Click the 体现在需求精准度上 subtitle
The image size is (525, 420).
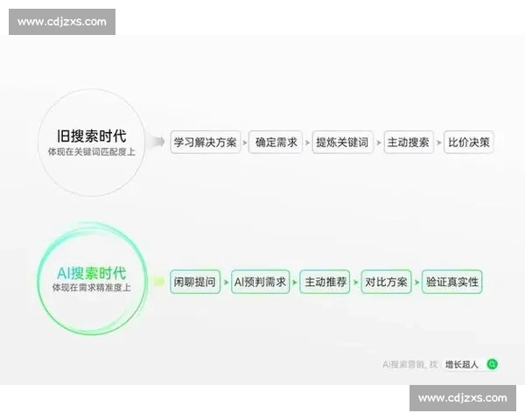[91, 287]
